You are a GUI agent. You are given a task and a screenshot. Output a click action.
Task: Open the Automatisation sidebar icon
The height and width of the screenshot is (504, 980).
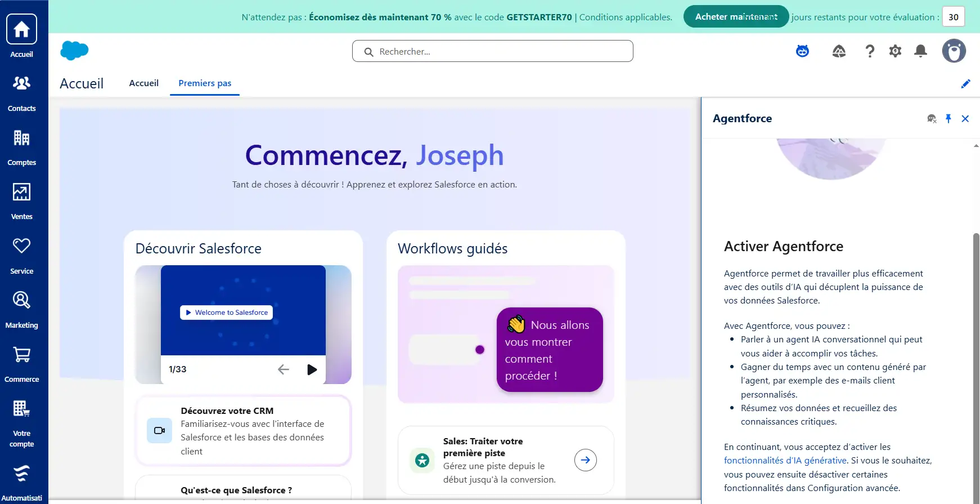21,474
